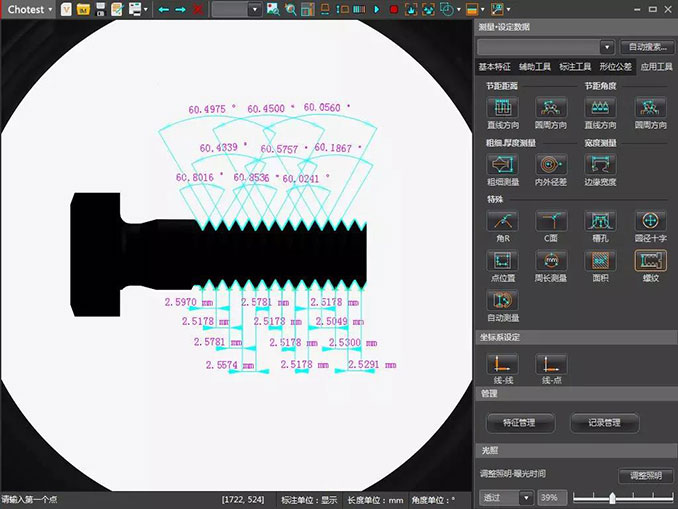Select the 线-线 coordinate system icon
The image size is (678, 509).
click(501, 363)
